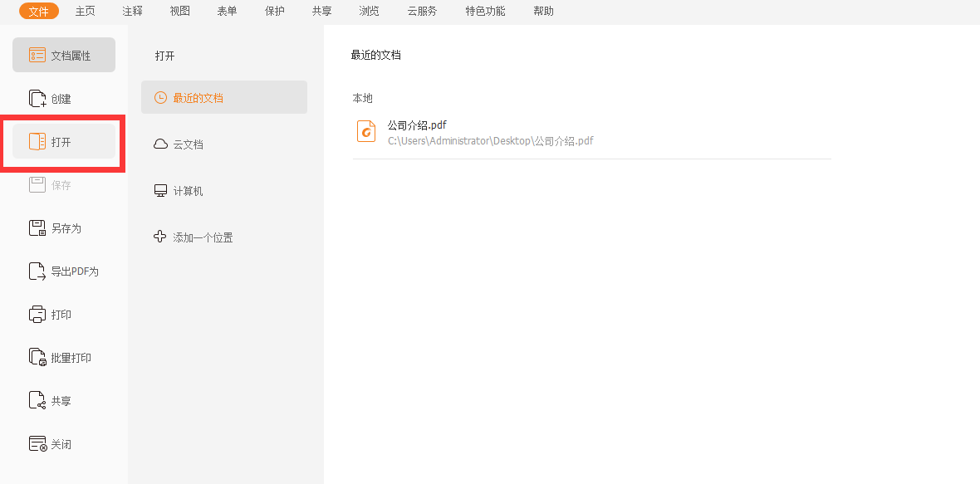Select 批量打印 from the sidebar
The height and width of the screenshot is (484, 980).
coord(52,357)
